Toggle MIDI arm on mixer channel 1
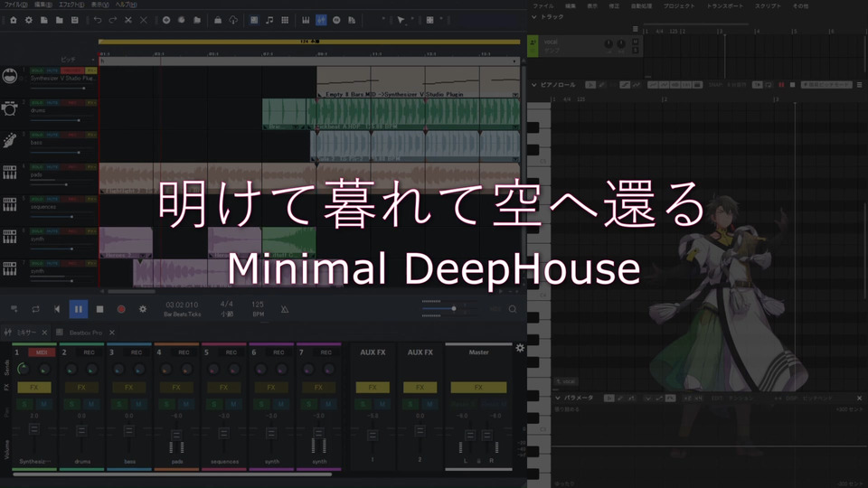Viewport: 868px width, 488px height. tap(42, 352)
